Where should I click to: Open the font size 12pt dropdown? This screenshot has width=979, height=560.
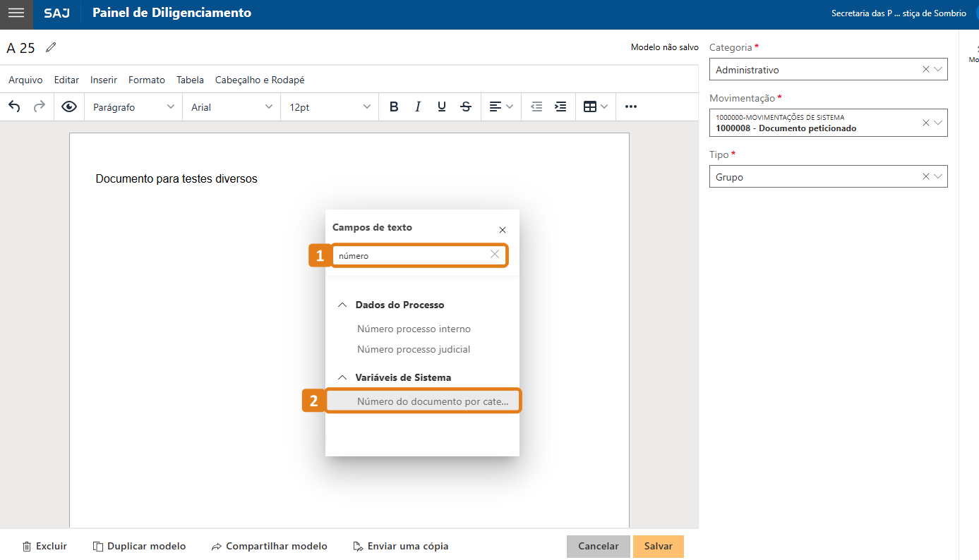(329, 107)
